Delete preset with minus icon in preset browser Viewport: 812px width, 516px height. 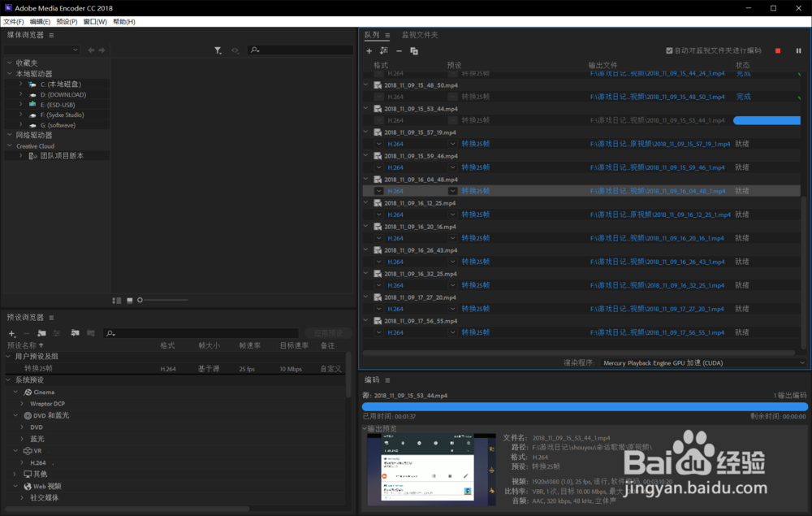tap(27, 333)
